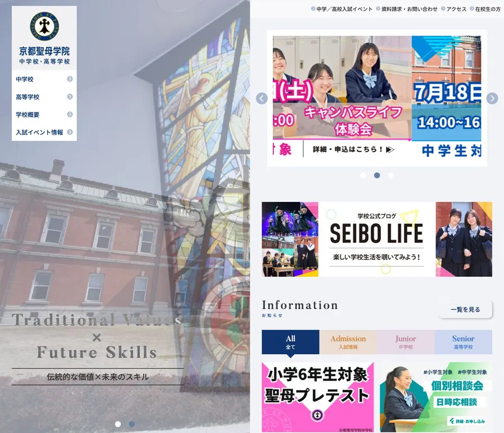
Task: Click the bullet icon before 在校生の方
Action: (x=472, y=8)
